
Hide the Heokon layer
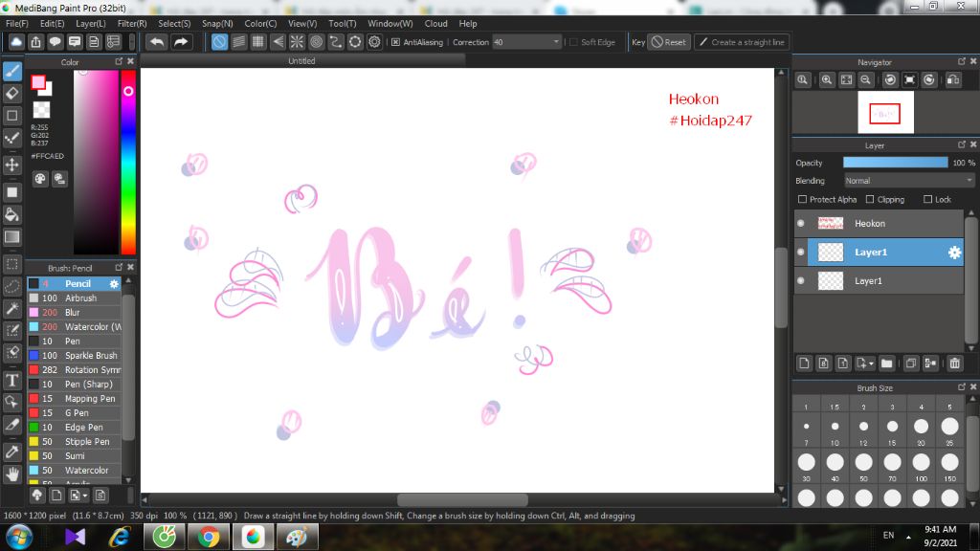click(x=801, y=223)
